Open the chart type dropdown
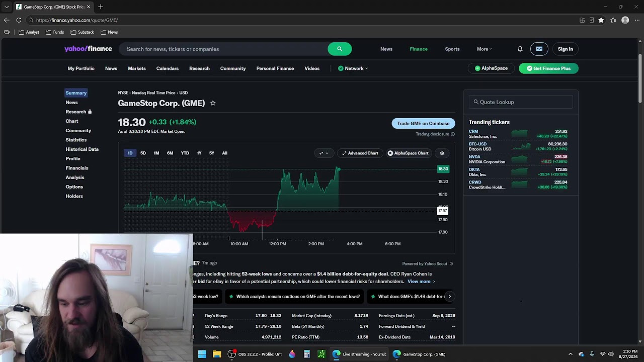Viewport: 644px width, 362px height. coord(324,153)
